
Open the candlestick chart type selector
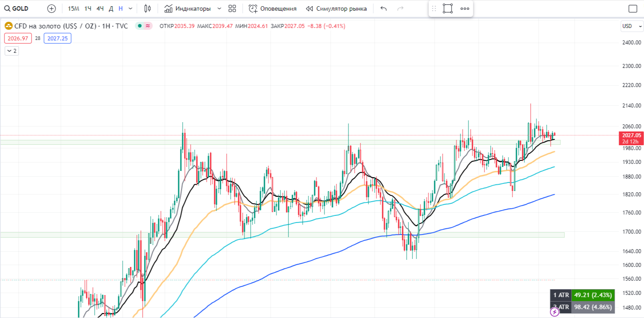148,8
